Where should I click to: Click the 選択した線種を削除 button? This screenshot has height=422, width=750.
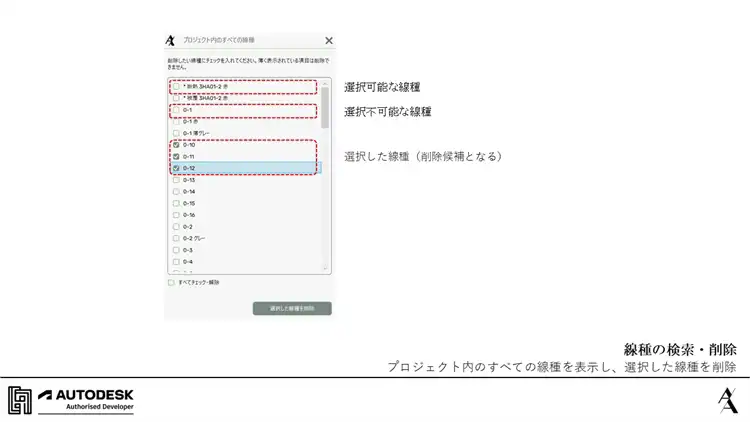click(292, 309)
